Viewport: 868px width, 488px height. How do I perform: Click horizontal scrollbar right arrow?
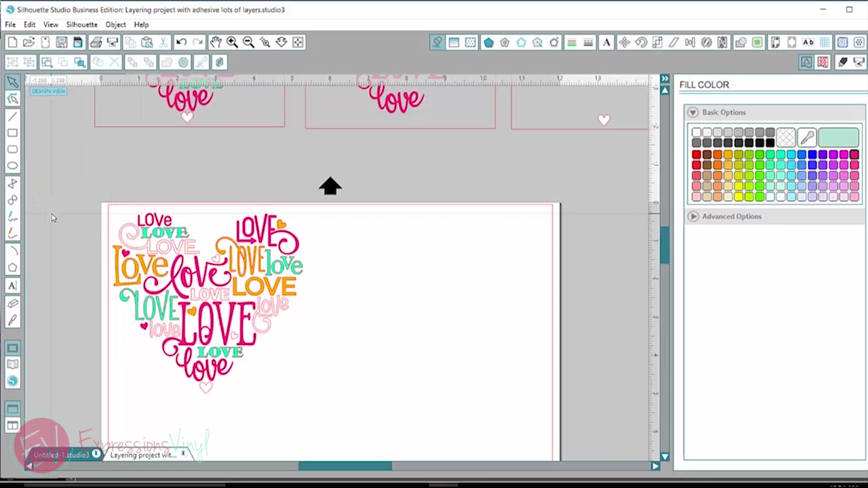click(x=655, y=466)
